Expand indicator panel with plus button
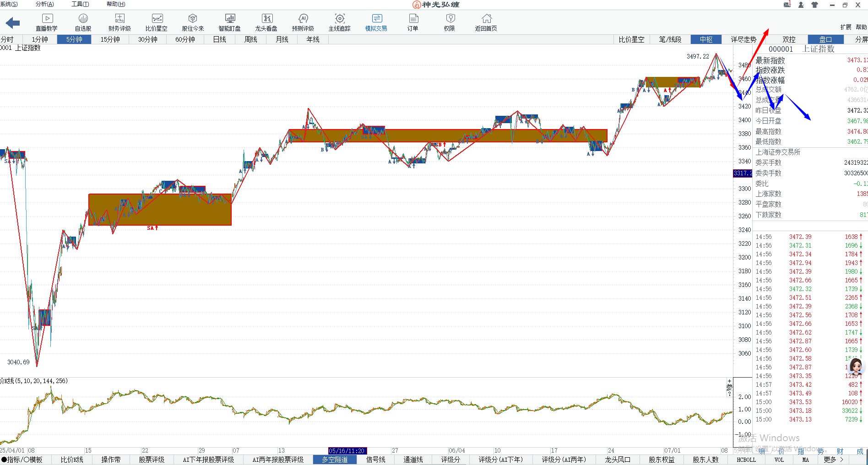 pyautogui.click(x=730, y=381)
